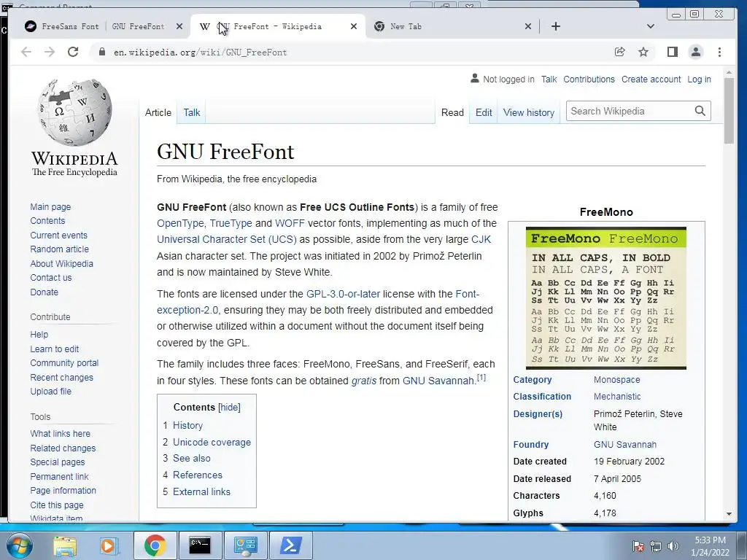Jump to Unicode coverage section
This screenshot has width=747, height=560.
tap(212, 443)
